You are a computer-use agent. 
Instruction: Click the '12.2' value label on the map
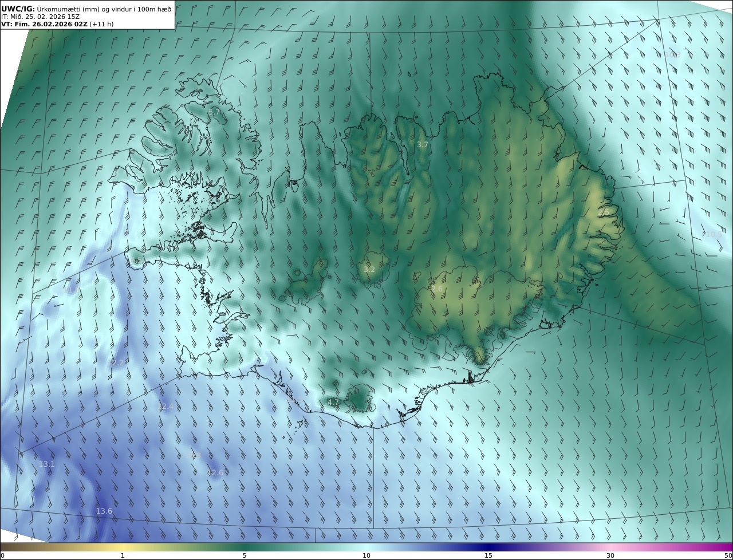(x=116, y=362)
